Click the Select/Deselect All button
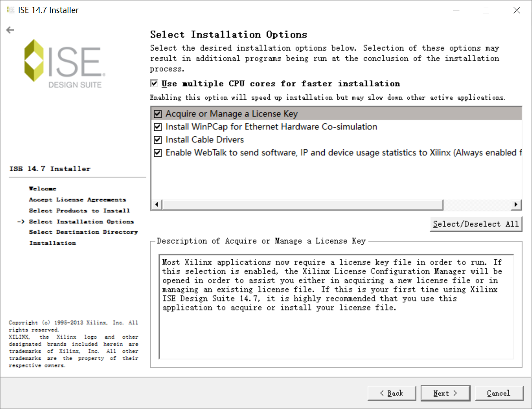532x409 pixels. point(476,224)
